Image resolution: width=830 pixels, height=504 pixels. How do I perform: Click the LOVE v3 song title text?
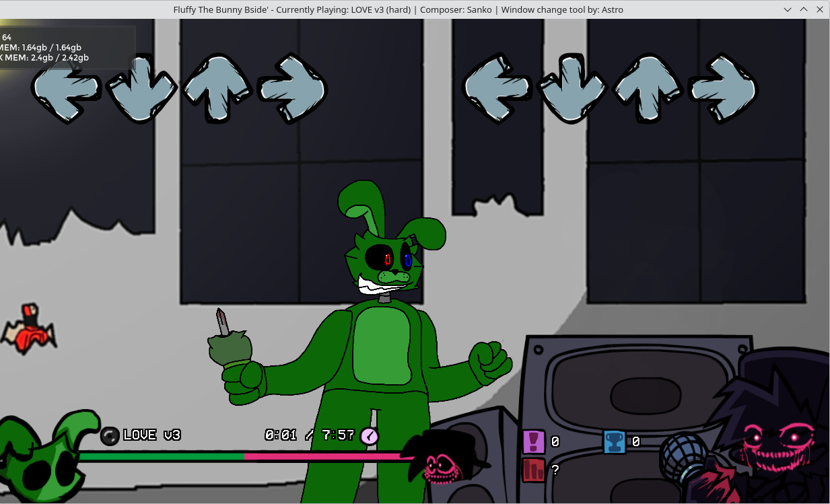coord(152,435)
